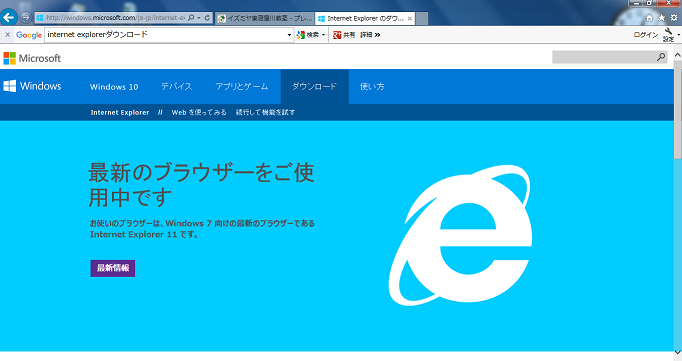Open the アプリとゲーム menu item

tap(242, 87)
